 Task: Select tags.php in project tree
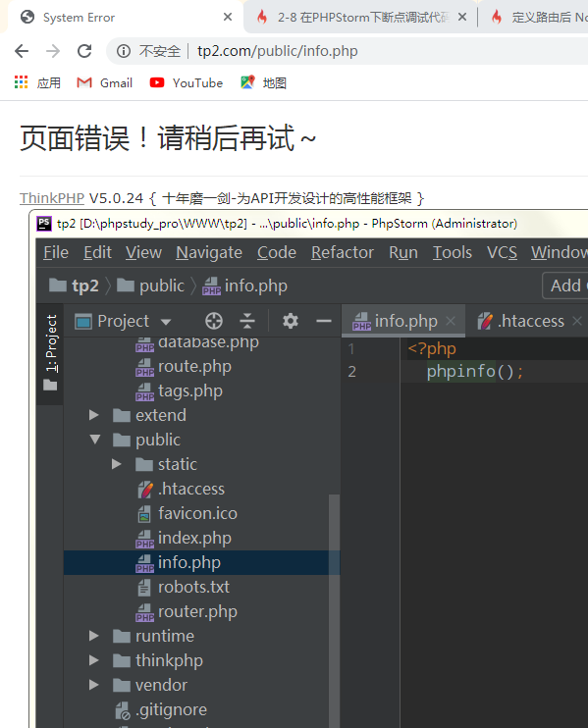tap(180, 391)
